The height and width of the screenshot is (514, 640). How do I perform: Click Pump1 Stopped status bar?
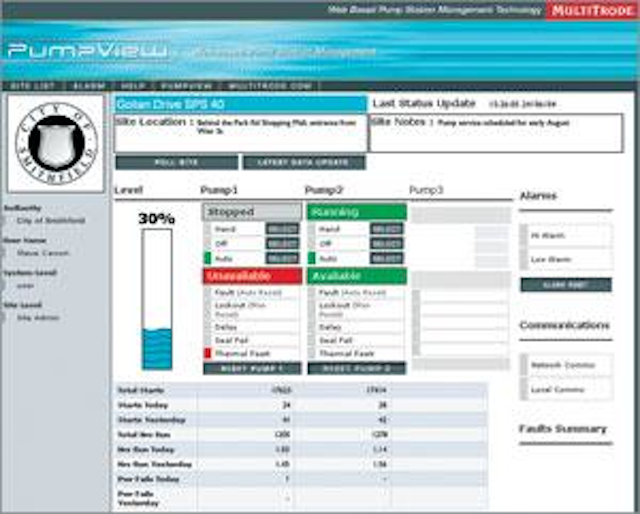tap(252, 212)
